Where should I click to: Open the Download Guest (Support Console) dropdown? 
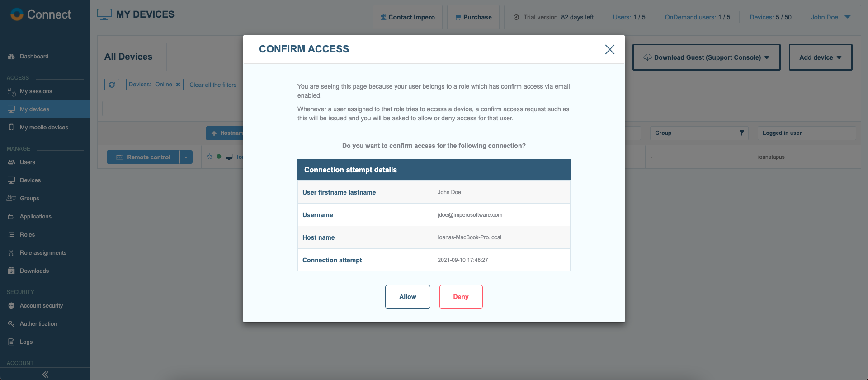(x=706, y=57)
